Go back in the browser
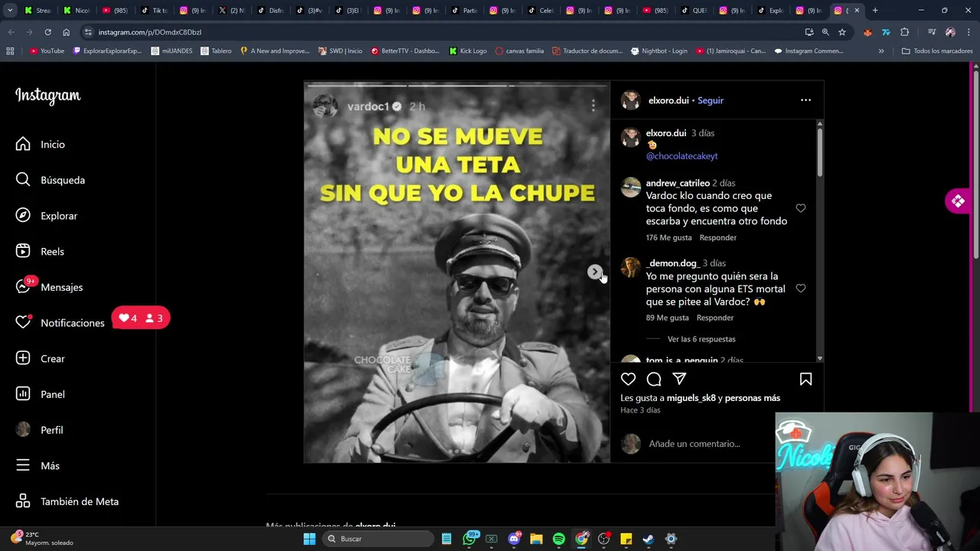This screenshot has width=980, height=551. coord(11,32)
